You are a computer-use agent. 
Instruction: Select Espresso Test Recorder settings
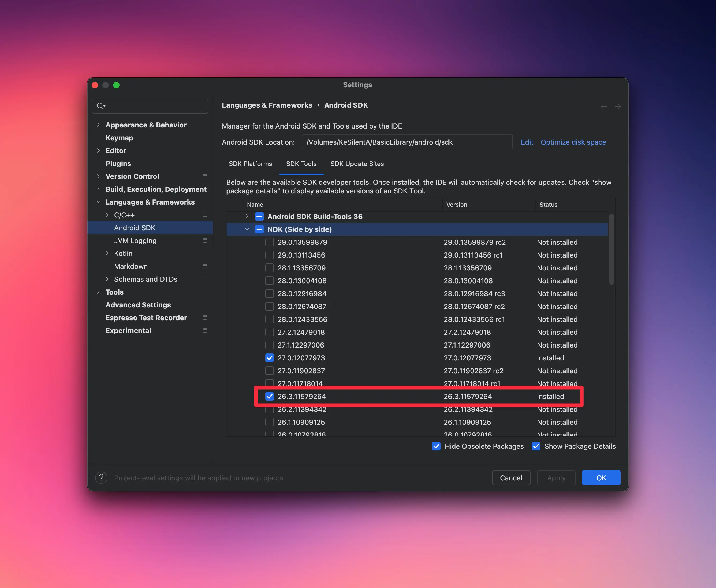click(x=146, y=318)
